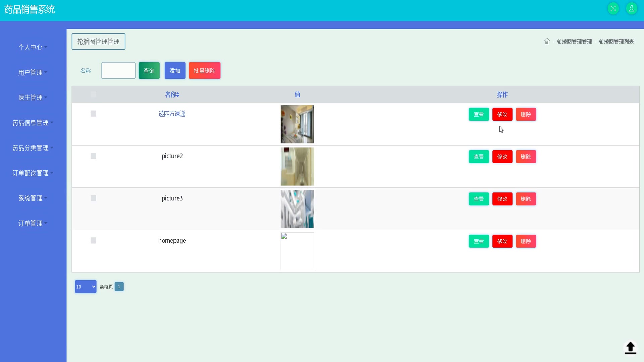Open the rows-per-page dropdown
This screenshot has height=362, width=644.
coord(86,287)
